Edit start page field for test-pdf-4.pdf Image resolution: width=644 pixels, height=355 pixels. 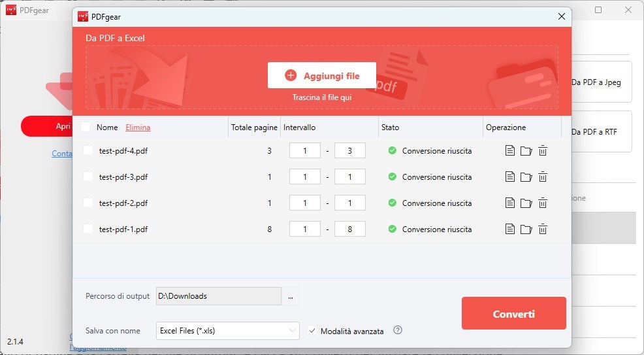[305, 151]
